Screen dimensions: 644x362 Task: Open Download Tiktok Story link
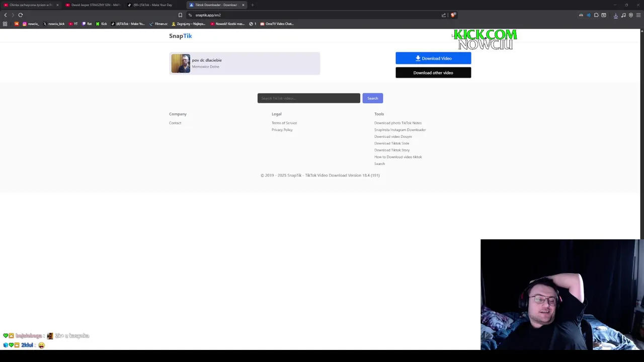point(392,150)
